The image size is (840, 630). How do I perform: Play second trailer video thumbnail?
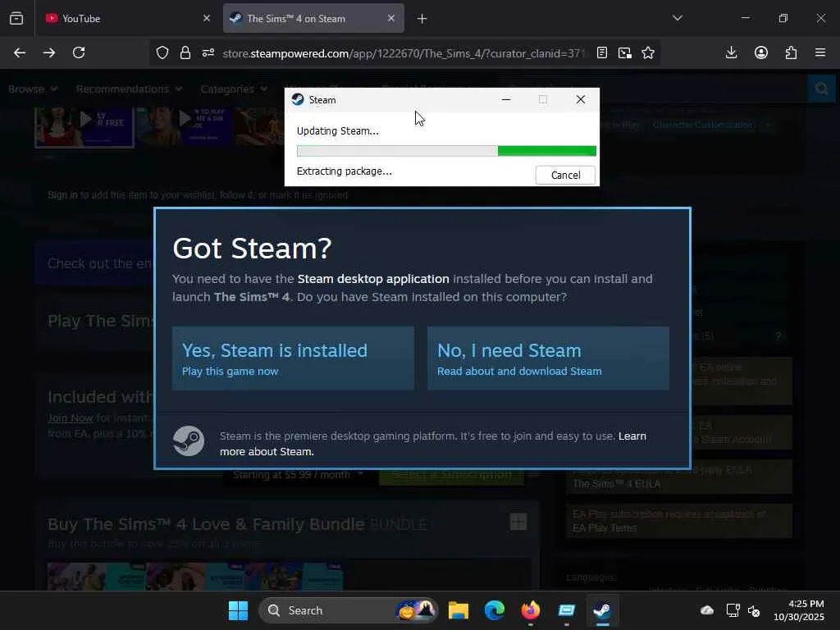click(x=185, y=127)
